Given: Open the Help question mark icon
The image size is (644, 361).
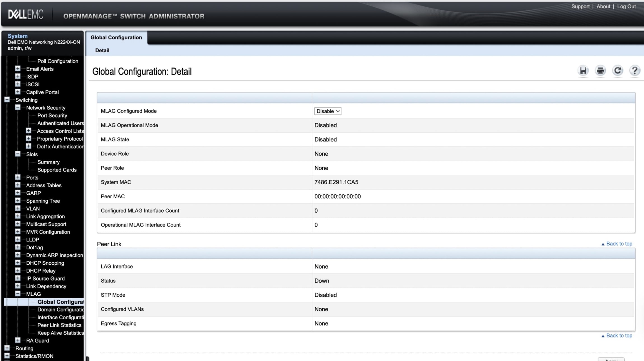Looking at the screenshot, I should tap(634, 71).
